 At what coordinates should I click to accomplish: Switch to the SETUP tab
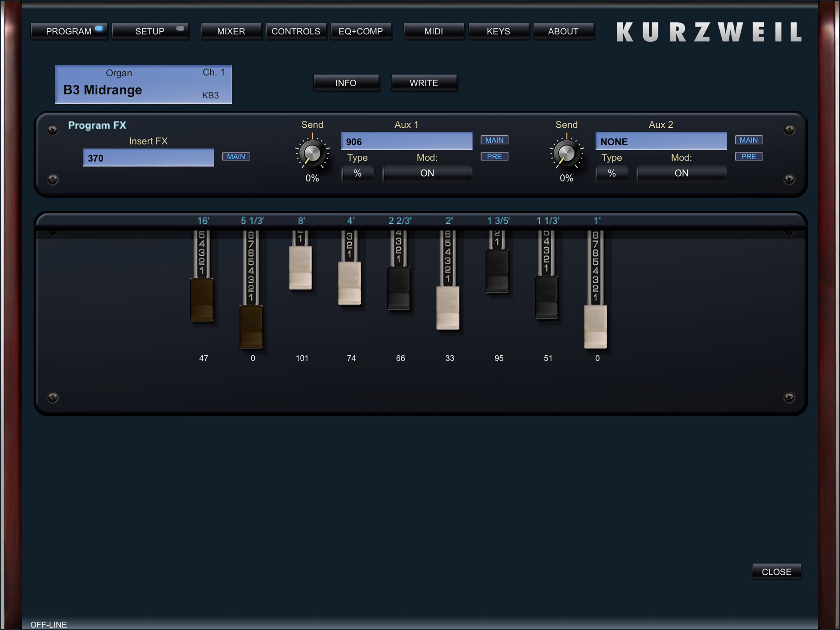150,31
